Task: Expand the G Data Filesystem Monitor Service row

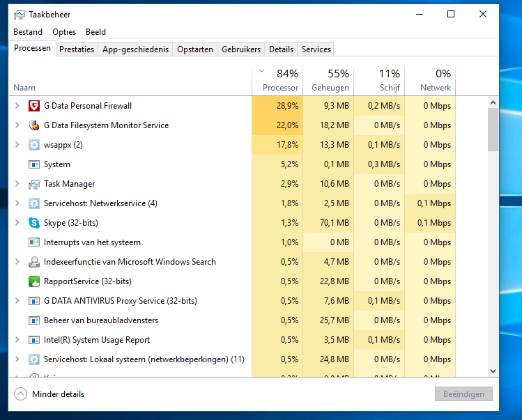Action: [17, 125]
